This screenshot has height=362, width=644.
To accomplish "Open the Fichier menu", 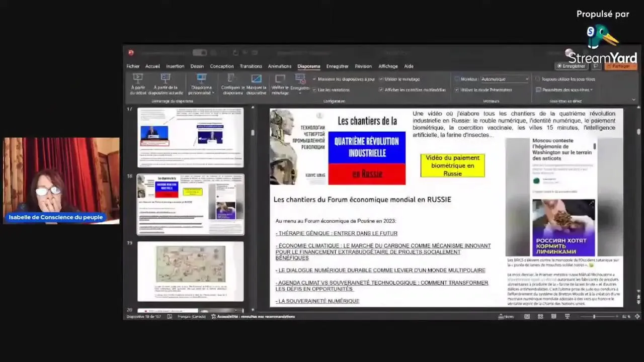I will [133, 66].
